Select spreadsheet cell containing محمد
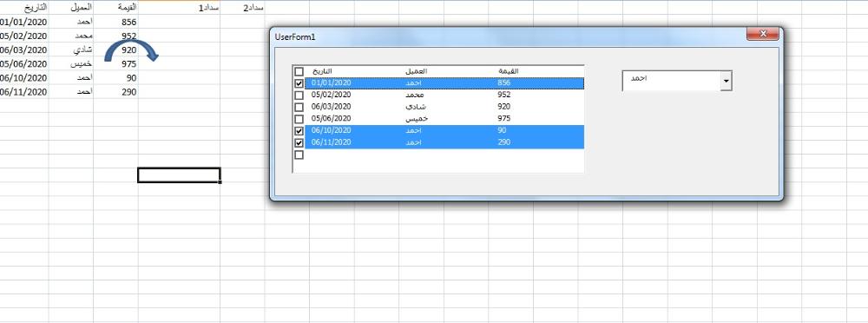Viewport: 868px width, 323px height. point(71,36)
